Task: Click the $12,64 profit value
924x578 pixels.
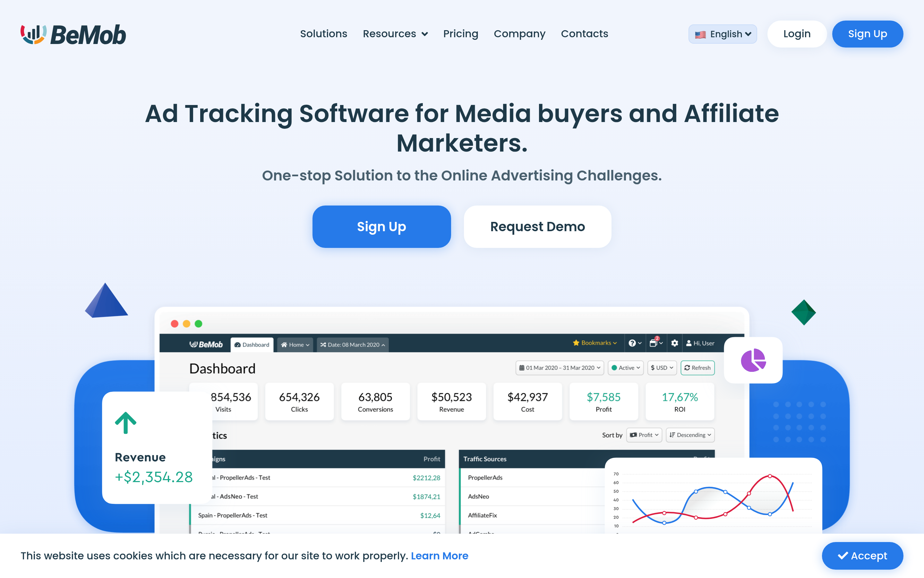Action: click(x=430, y=516)
